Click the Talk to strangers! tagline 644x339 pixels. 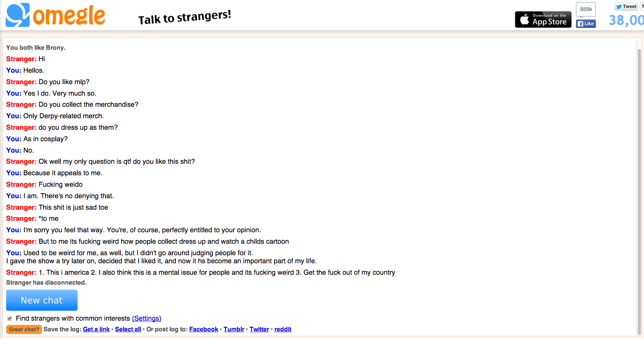pyautogui.click(x=185, y=17)
